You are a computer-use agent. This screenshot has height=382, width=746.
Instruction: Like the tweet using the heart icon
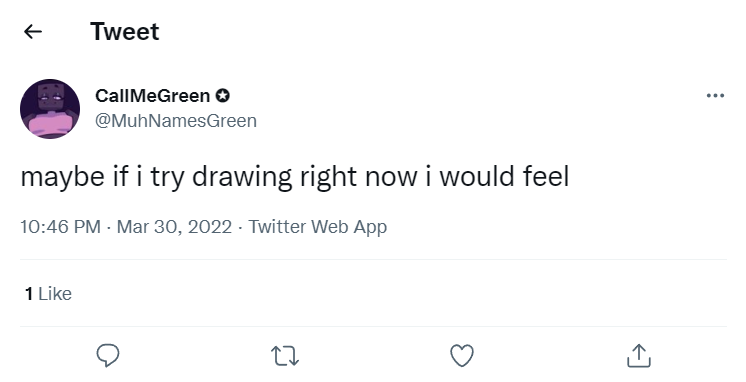point(462,355)
